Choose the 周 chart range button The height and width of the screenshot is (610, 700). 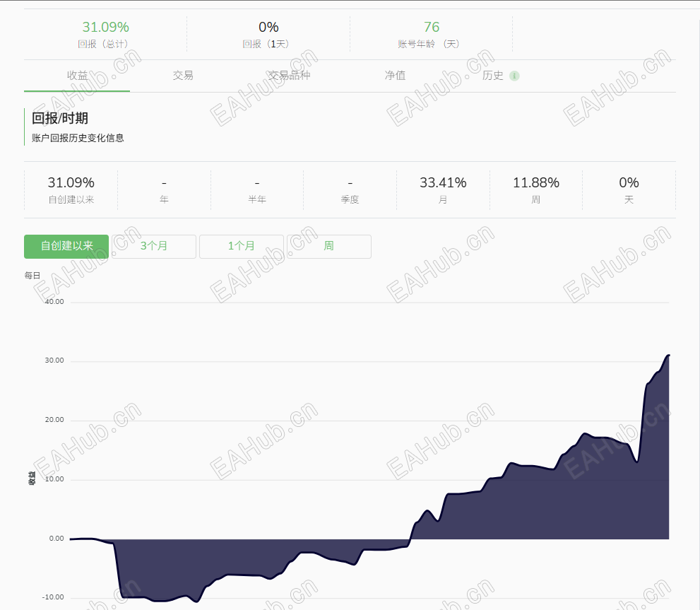click(x=328, y=246)
